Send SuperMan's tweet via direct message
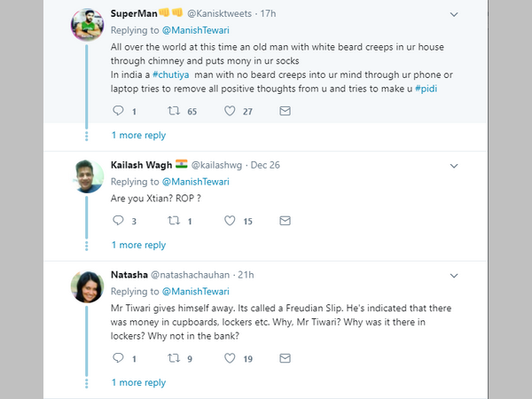 point(285,111)
